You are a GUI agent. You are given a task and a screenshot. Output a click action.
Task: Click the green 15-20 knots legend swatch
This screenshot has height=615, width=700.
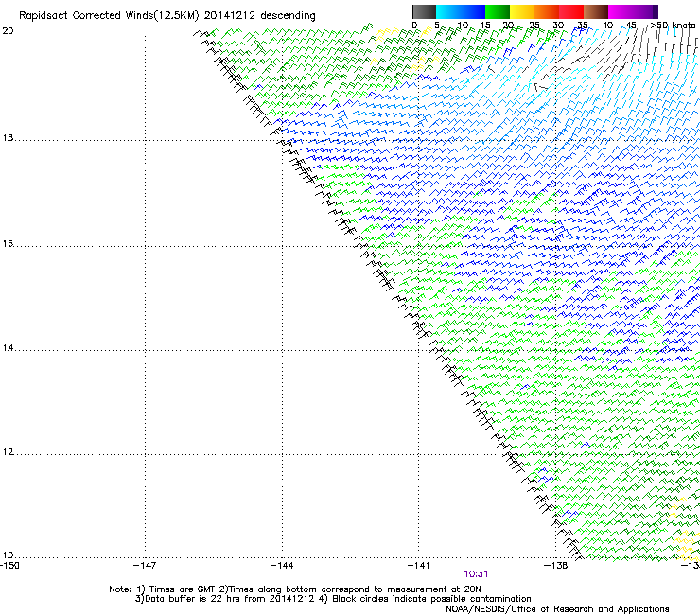pos(498,11)
